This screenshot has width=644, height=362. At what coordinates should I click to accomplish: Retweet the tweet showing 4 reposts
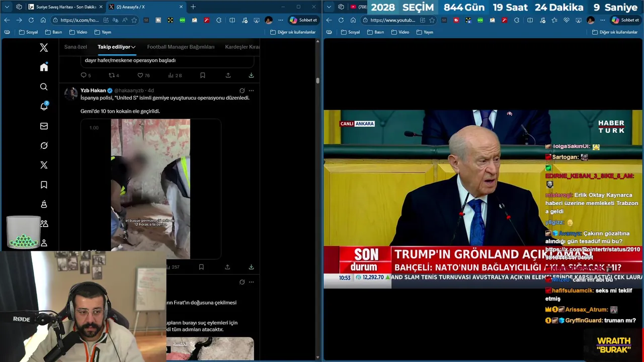pyautogui.click(x=114, y=75)
